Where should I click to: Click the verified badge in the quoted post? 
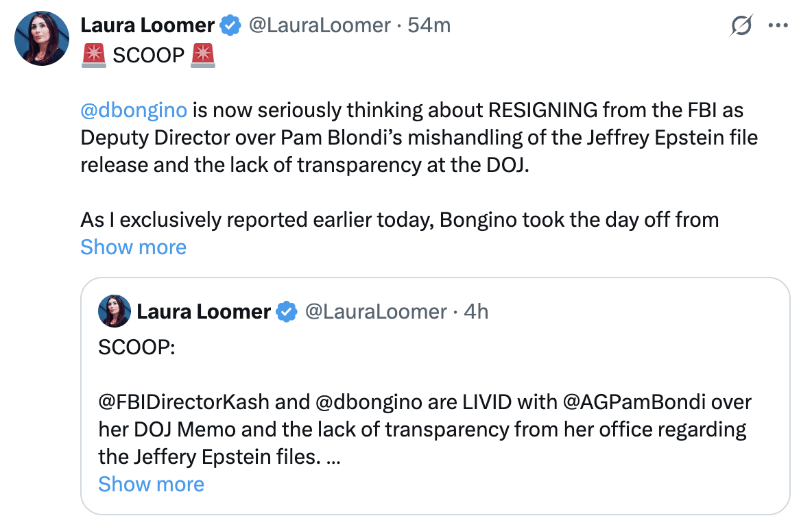pos(287,312)
